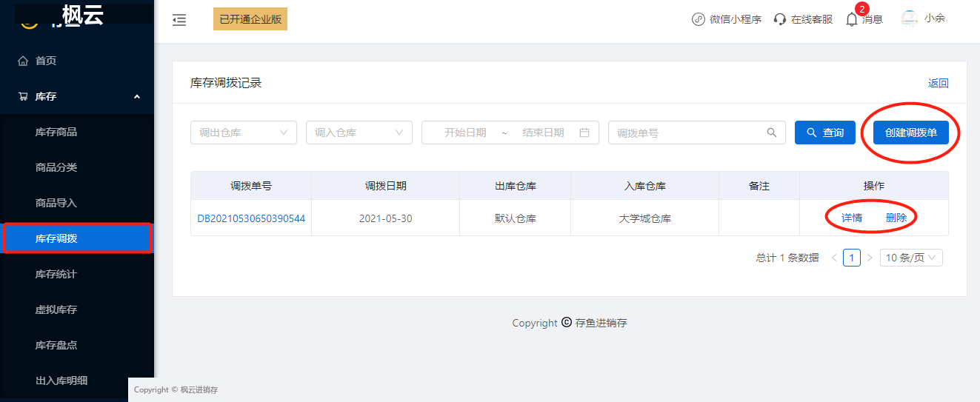Click the 创建调拨单 button
The height and width of the screenshot is (402, 980).
pyautogui.click(x=911, y=133)
